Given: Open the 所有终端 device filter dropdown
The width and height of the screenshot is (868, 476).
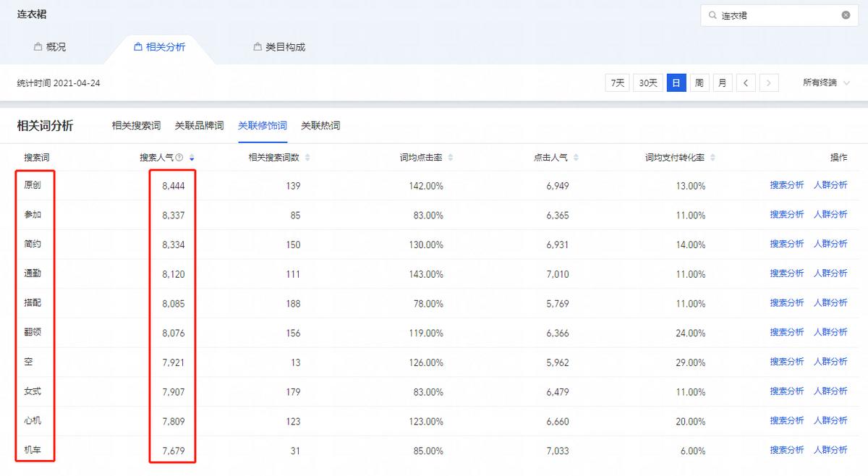Looking at the screenshot, I should tap(823, 82).
